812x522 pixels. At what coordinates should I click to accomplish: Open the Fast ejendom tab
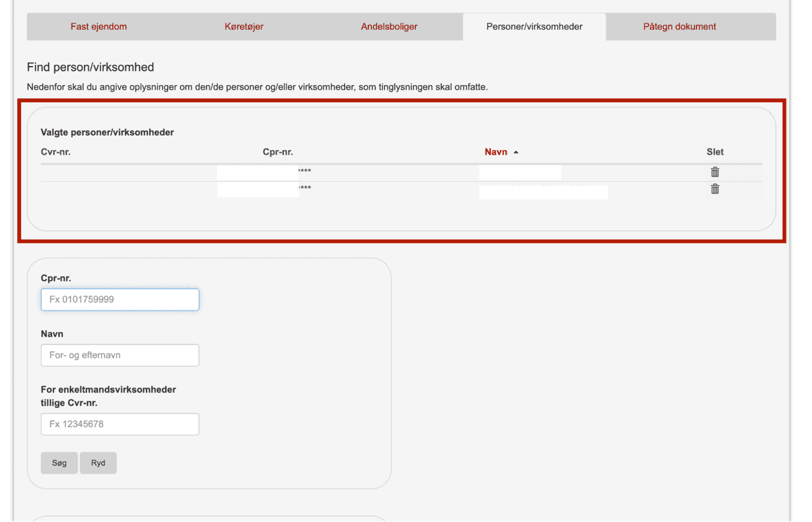pyautogui.click(x=98, y=27)
